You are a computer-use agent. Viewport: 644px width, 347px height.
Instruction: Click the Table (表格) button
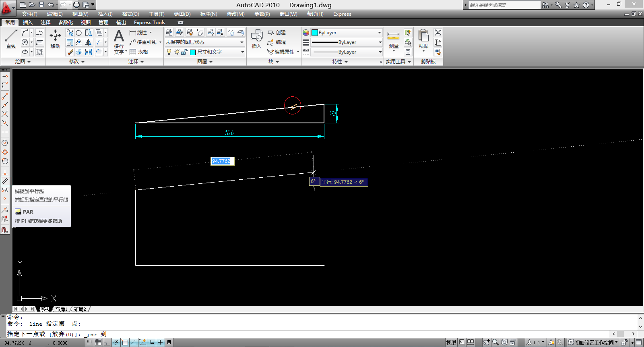click(x=139, y=52)
